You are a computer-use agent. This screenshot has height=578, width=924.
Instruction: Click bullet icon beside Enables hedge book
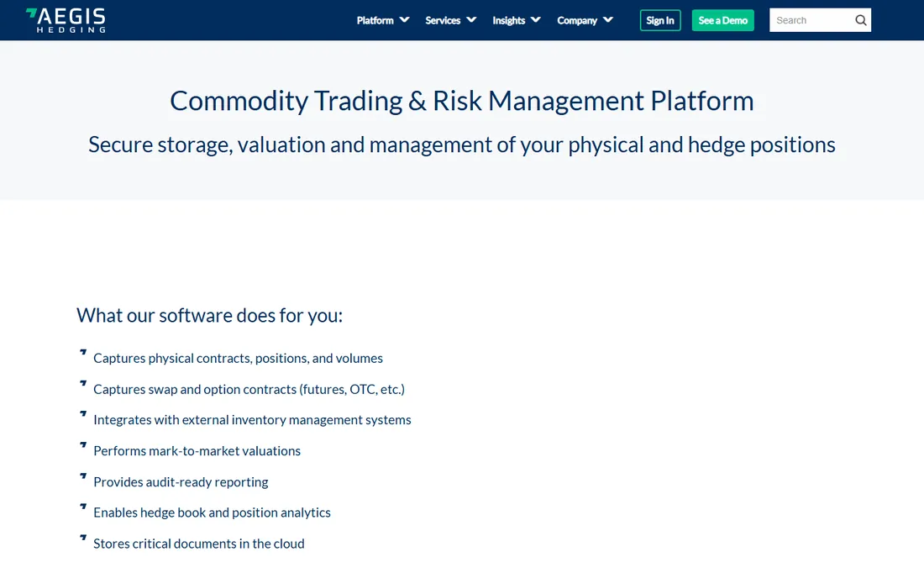coord(83,507)
